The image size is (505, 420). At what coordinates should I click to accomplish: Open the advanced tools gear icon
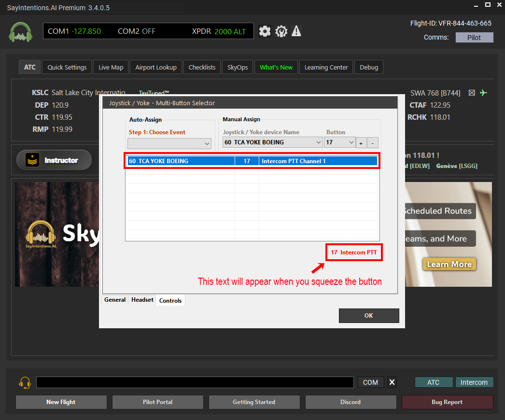coord(281,31)
